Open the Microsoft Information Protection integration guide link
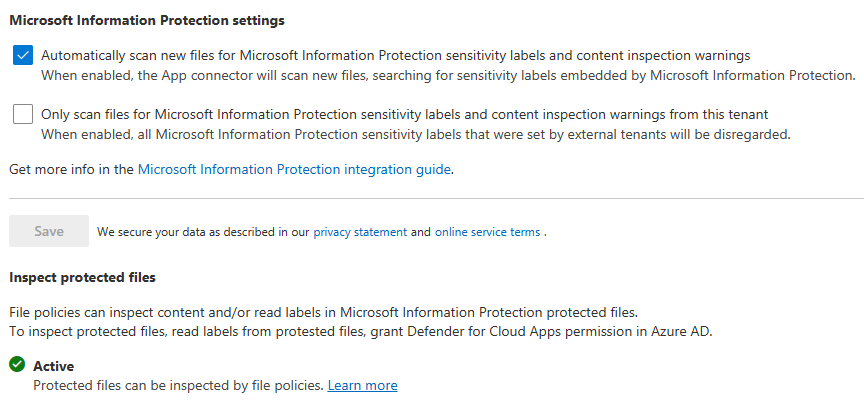 pyautogui.click(x=295, y=170)
